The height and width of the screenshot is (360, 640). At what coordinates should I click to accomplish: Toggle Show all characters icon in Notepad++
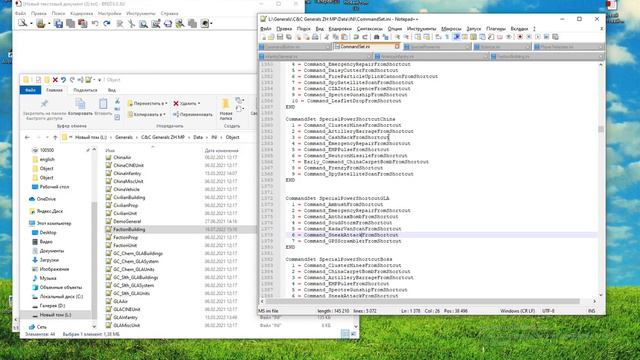(447, 37)
